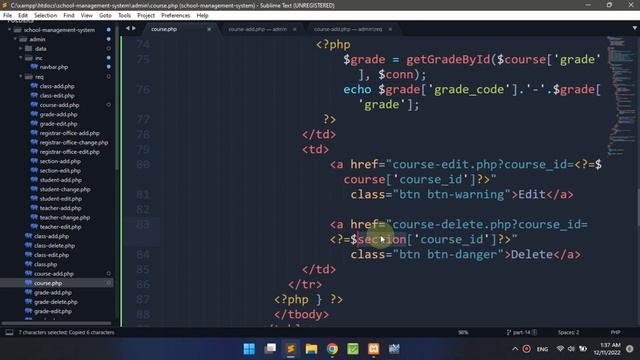Viewport: 640px width, 360px height.
Task: Click the previous tab arrow
Action: pos(128,29)
